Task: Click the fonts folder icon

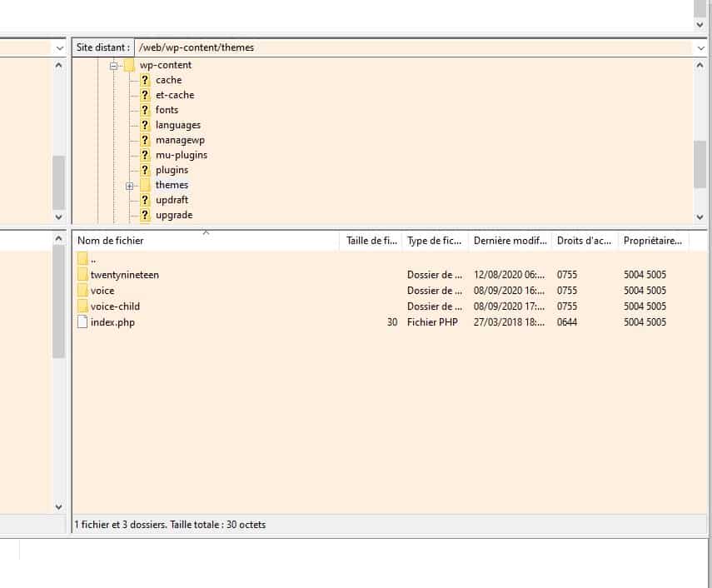Action: [147, 109]
